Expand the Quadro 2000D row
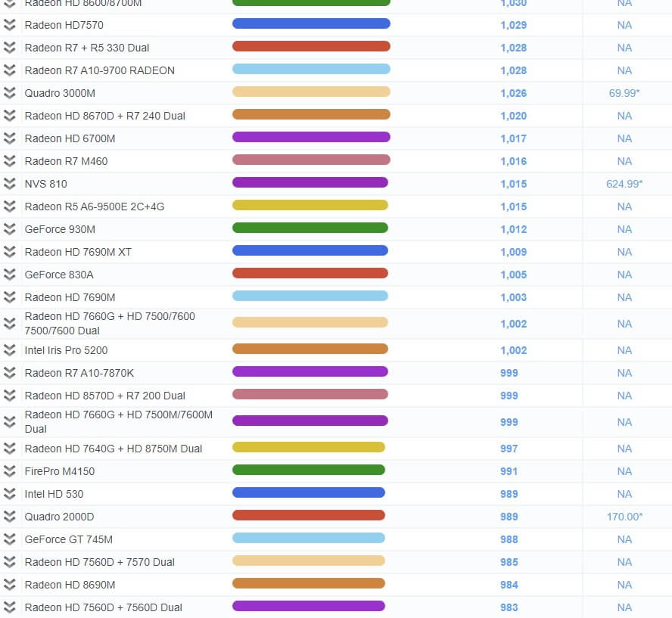 tap(9, 517)
